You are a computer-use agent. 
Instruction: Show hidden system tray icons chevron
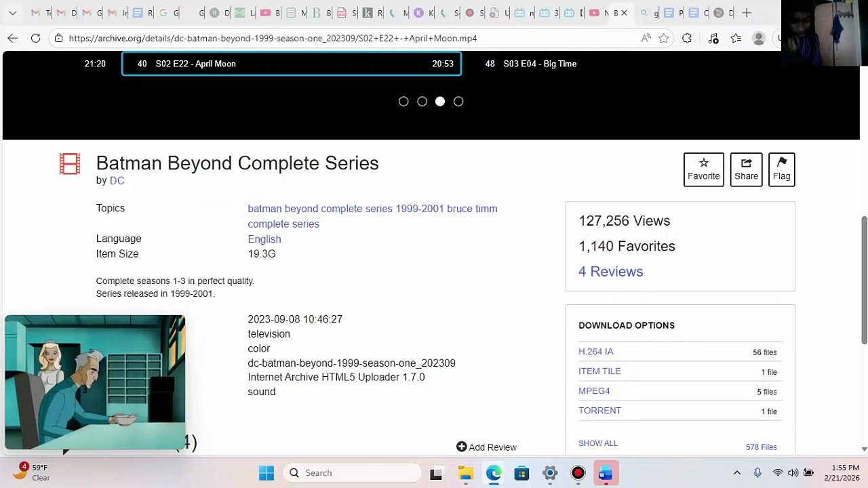click(737, 473)
